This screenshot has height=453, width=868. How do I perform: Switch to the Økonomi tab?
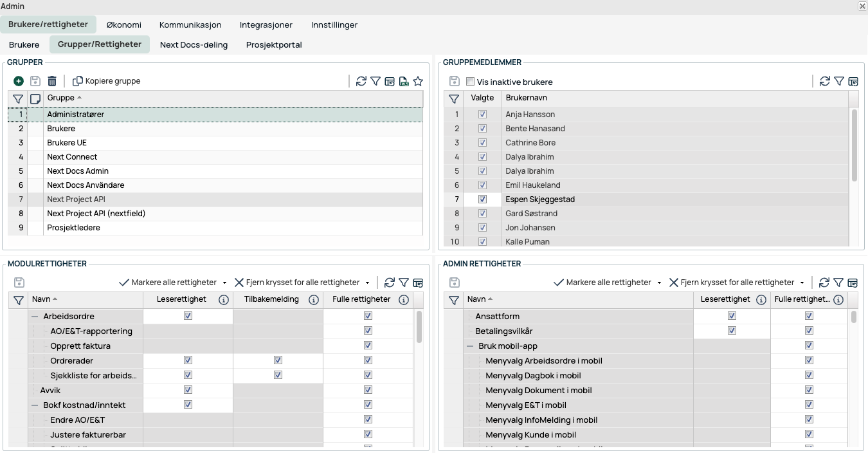pyautogui.click(x=123, y=24)
